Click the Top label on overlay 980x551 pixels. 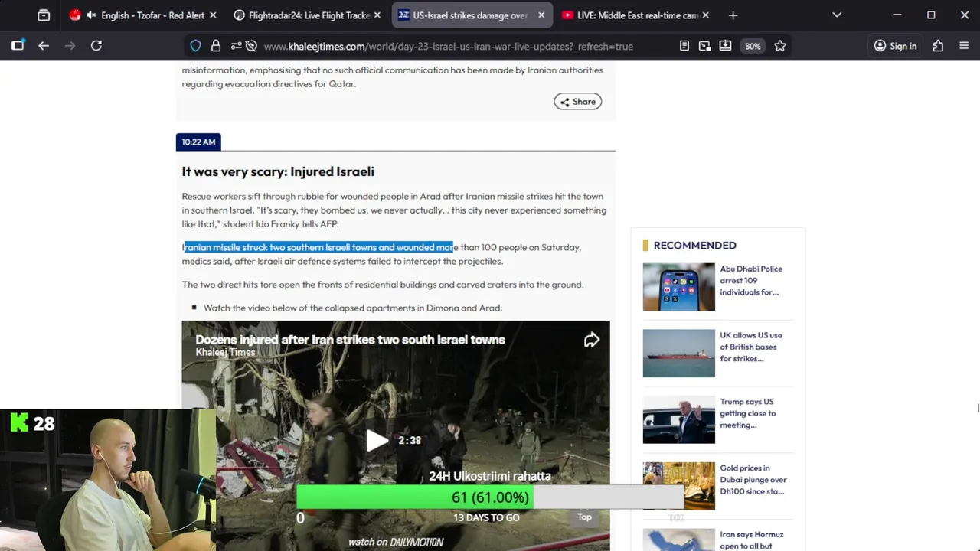point(584,517)
